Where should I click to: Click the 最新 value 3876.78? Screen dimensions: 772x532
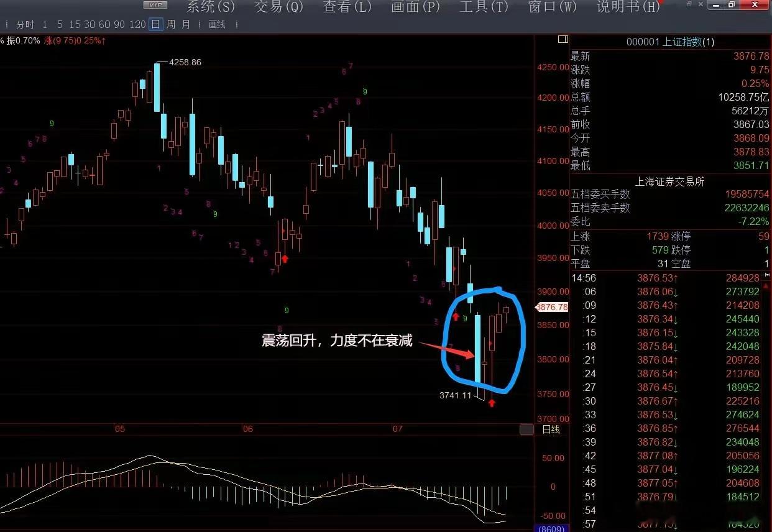[751, 56]
